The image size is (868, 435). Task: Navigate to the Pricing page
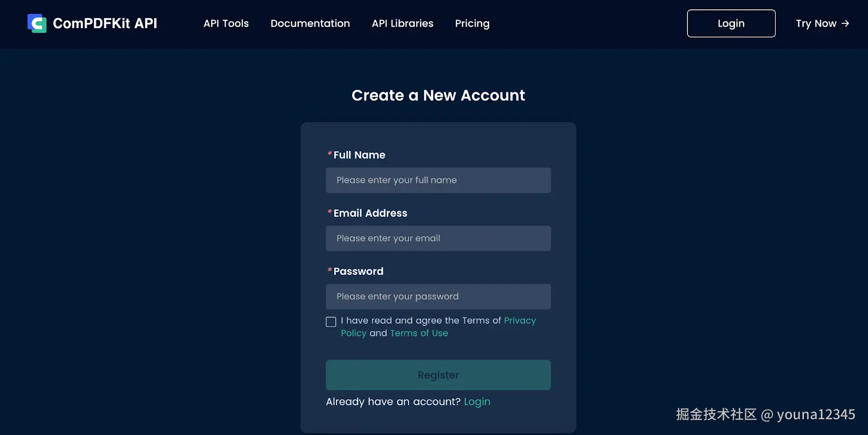tap(472, 23)
